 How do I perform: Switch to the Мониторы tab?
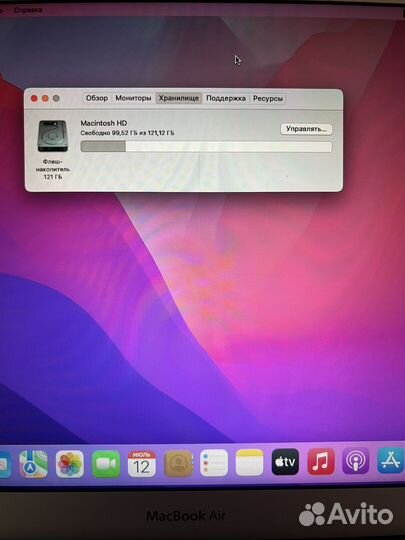[x=133, y=98]
